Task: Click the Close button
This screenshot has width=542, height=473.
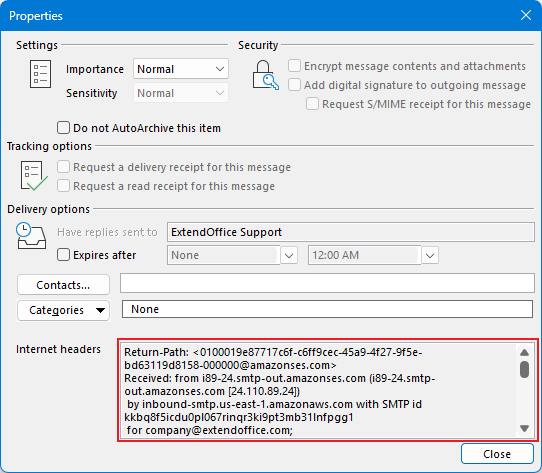Action: click(497, 454)
